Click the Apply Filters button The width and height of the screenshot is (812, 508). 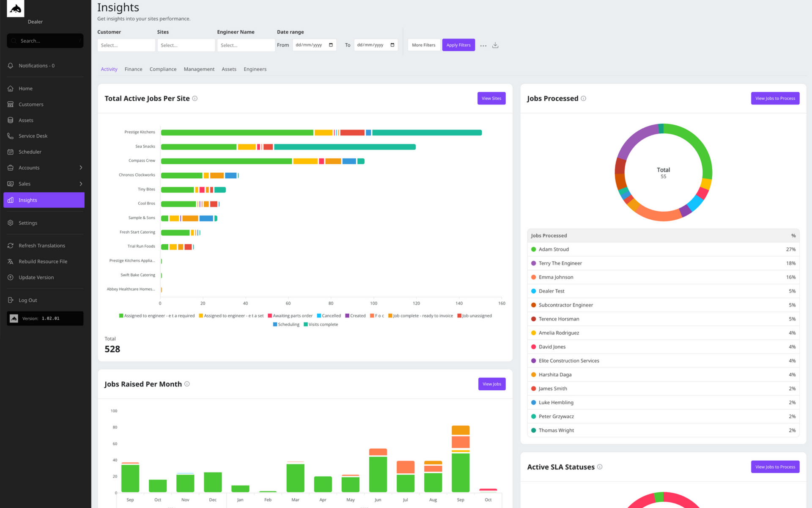(458, 45)
